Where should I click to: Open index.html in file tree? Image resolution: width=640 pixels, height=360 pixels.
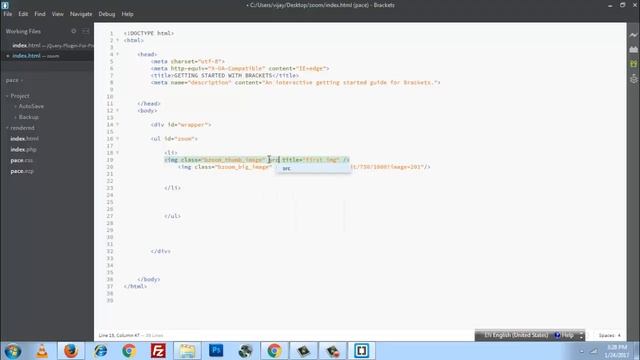point(24,139)
